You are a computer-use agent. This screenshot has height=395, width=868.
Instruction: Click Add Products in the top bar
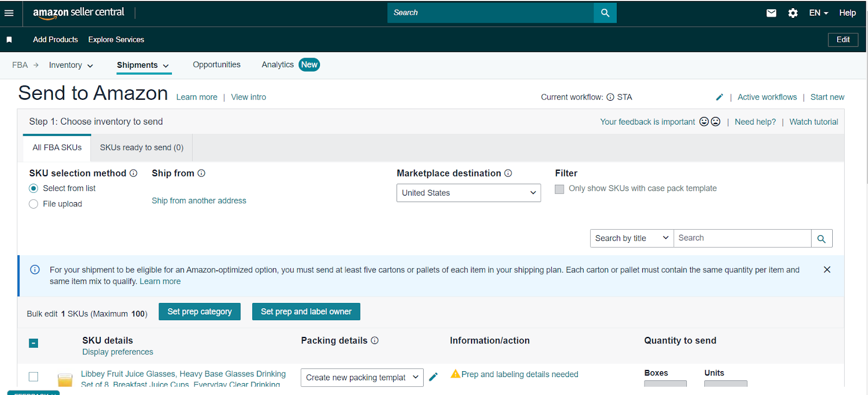tap(55, 40)
